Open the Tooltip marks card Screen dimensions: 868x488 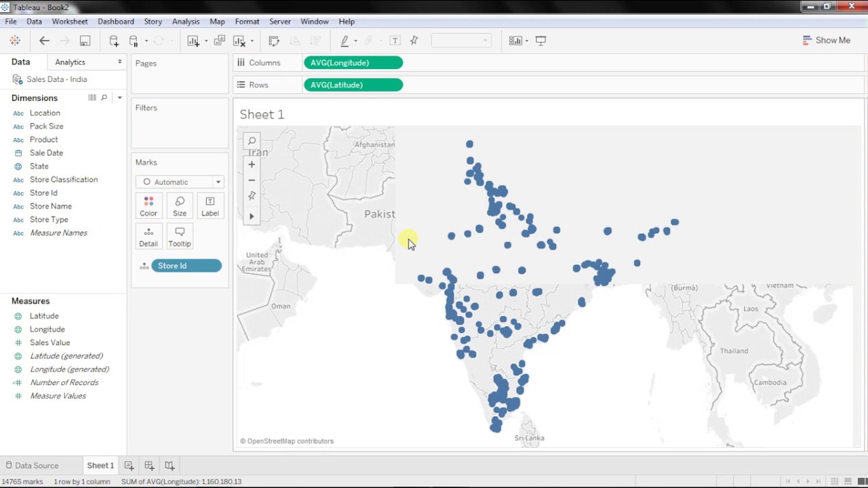point(180,237)
